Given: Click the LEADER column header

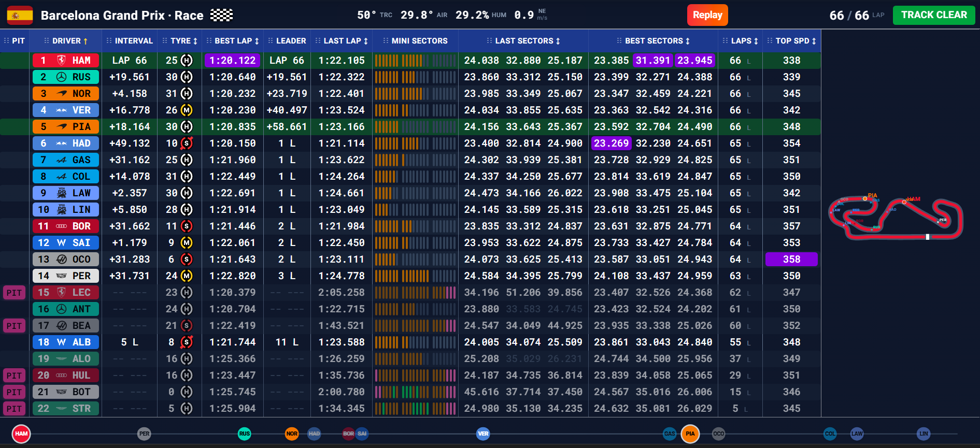Looking at the screenshot, I should (x=287, y=41).
